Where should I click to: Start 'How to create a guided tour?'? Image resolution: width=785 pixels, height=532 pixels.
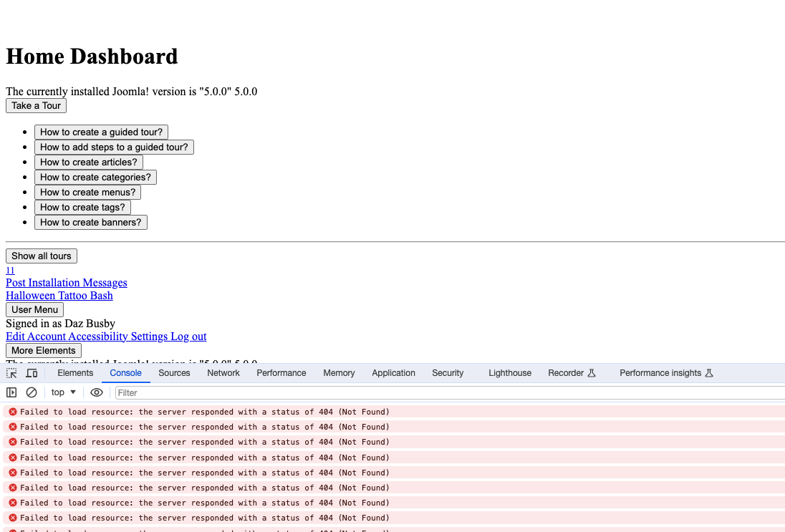pos(101,132)
